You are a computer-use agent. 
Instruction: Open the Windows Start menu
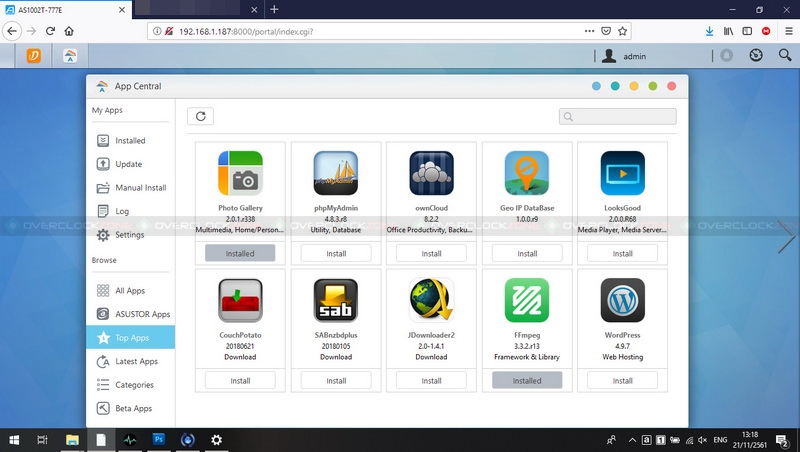tap(14, 440)
